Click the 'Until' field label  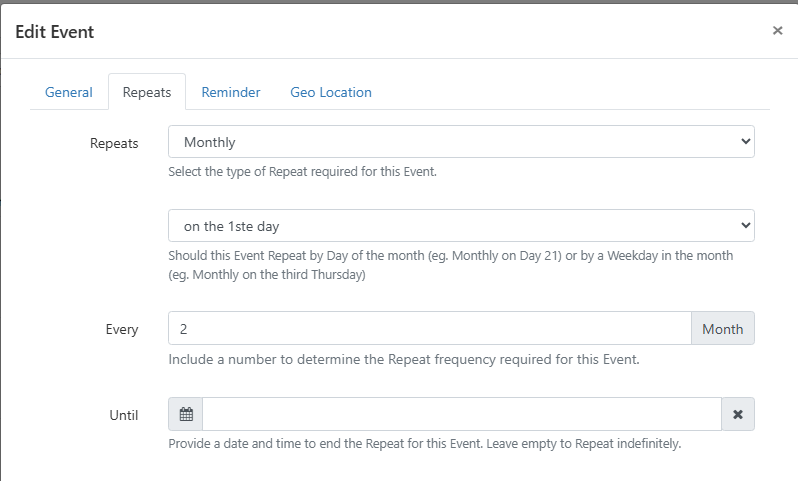tap(124, 415)
